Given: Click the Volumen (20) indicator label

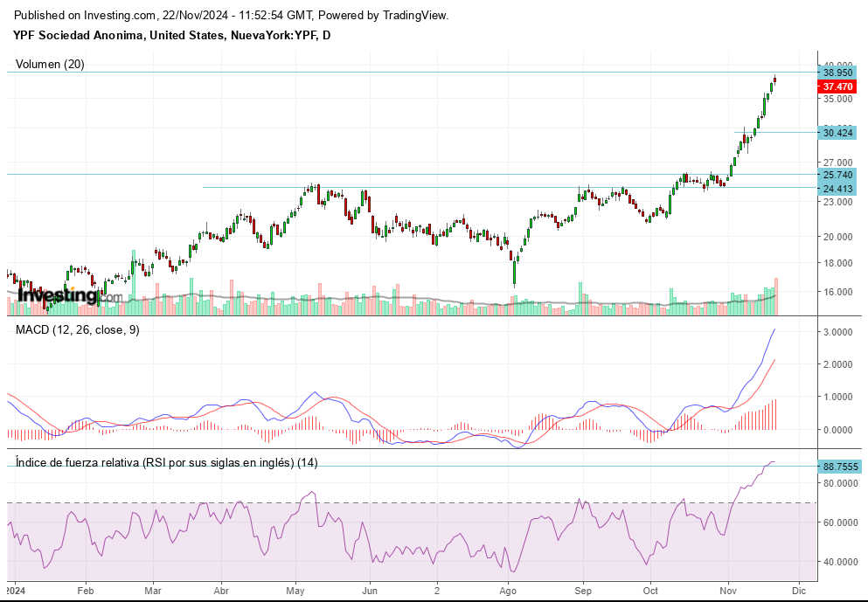Looking at the screenshot, I should pyautogui.click(x=50, y=64).
